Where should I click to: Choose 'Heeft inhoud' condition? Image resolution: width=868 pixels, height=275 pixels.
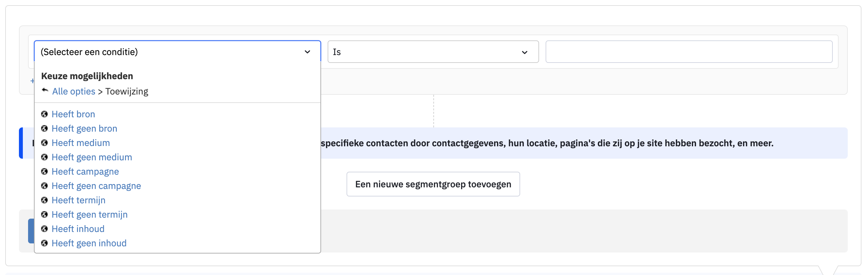pos(78,229)
